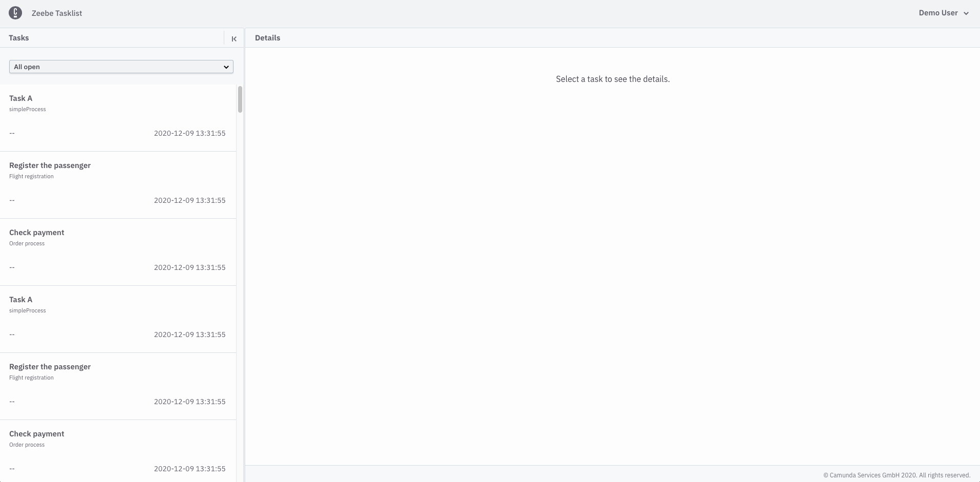Viewport: 980px width, 482px height.
Task: Open the Register the passenger task
Action: click(49, 165)
